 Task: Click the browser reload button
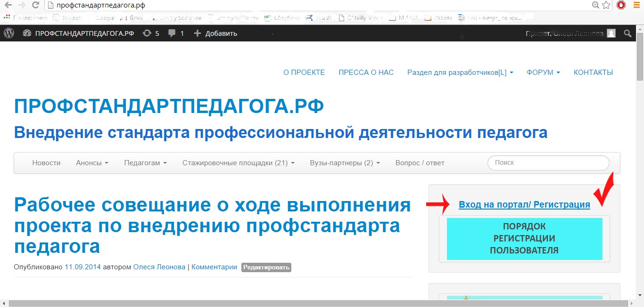tap(35, 5)
